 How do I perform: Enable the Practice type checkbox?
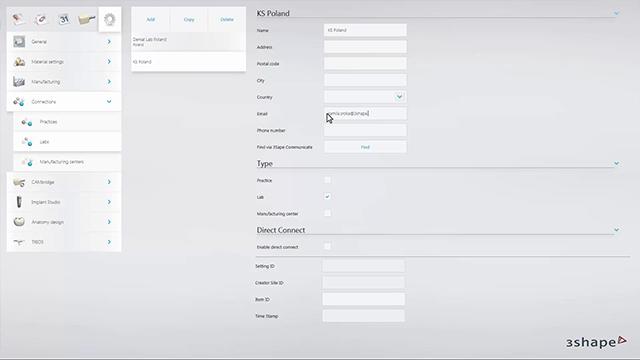click(327, 180)
